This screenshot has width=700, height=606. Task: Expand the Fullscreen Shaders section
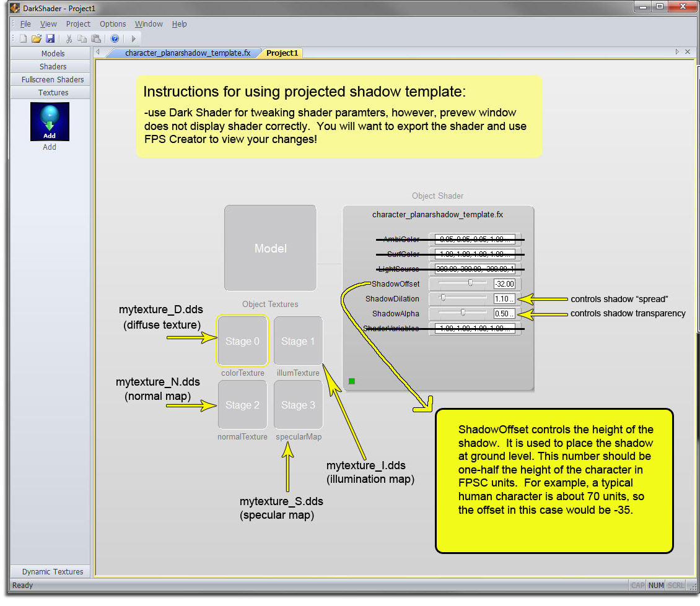[53, 80]
